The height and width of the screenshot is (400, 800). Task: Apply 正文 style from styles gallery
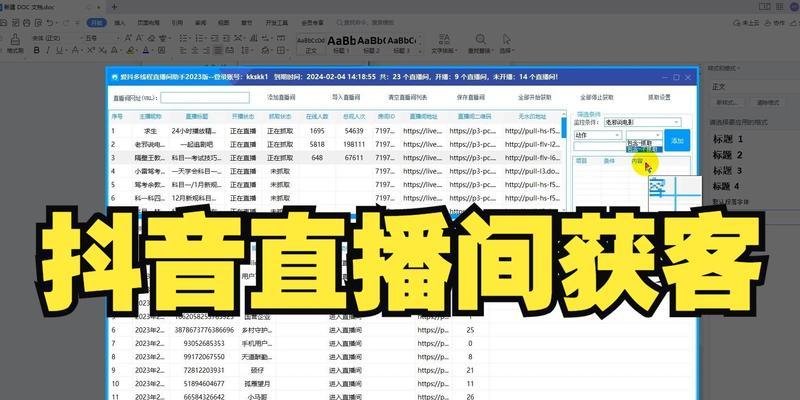311,45
